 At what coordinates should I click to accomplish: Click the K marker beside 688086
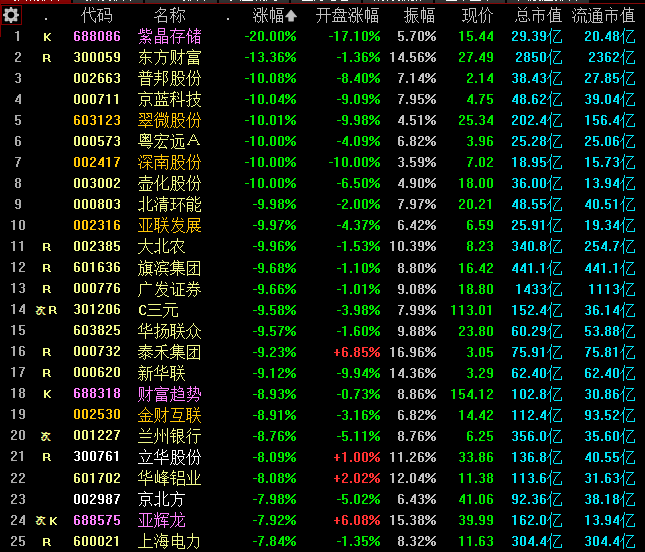click(x=47, y=37)
